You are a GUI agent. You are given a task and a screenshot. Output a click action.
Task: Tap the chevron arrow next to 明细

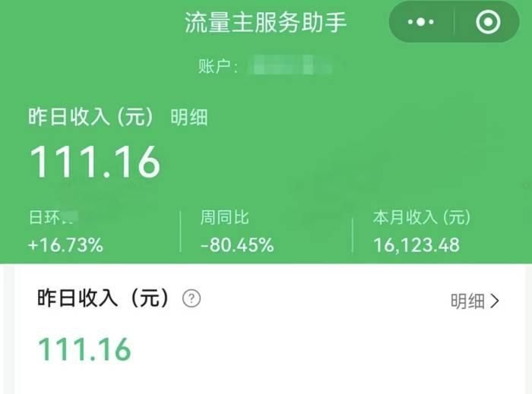(495, 301)
